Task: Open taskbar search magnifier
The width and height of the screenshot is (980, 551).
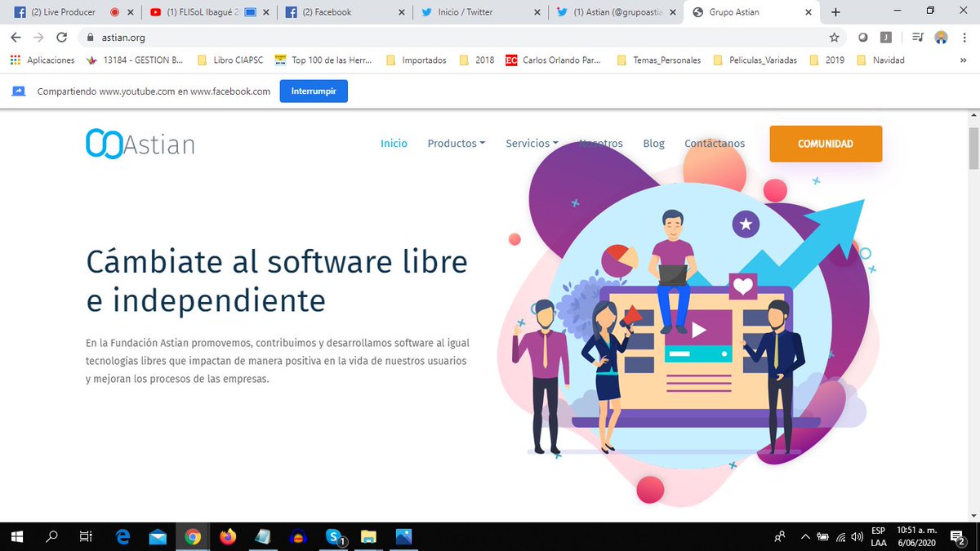Action: tap(51, 536)
